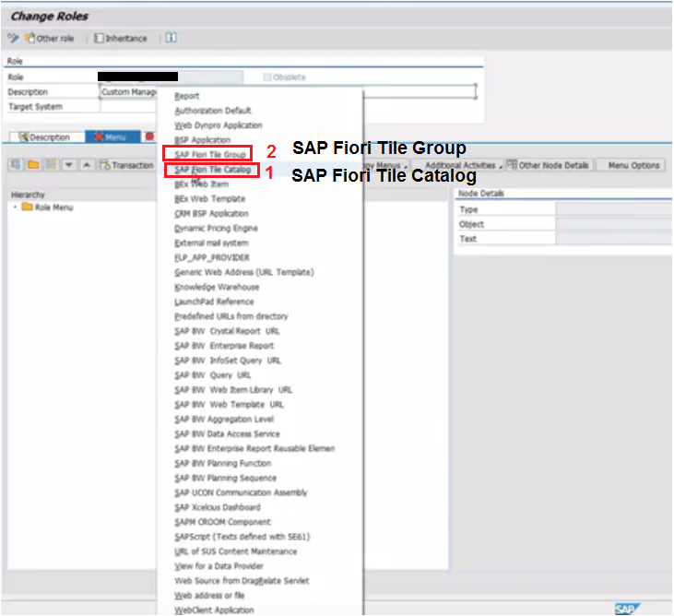Click the SAP logo in status bar
Image resolution: width=674 pixels, height=616 pixels.
tap(627, 609)
